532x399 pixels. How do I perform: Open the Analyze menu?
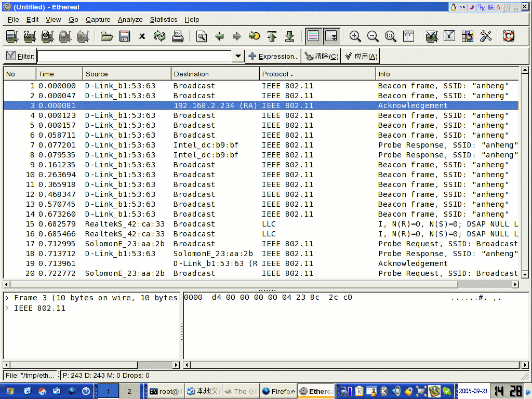(130, 20)
